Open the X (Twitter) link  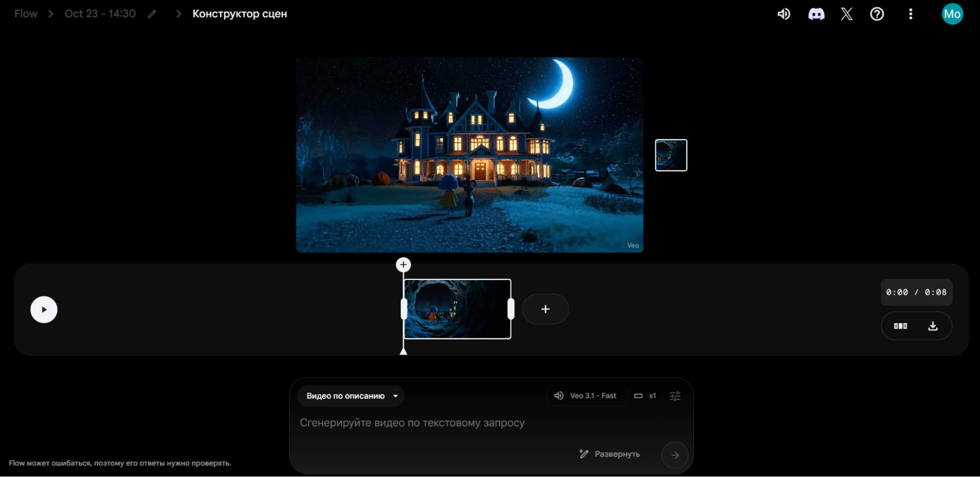846,14
